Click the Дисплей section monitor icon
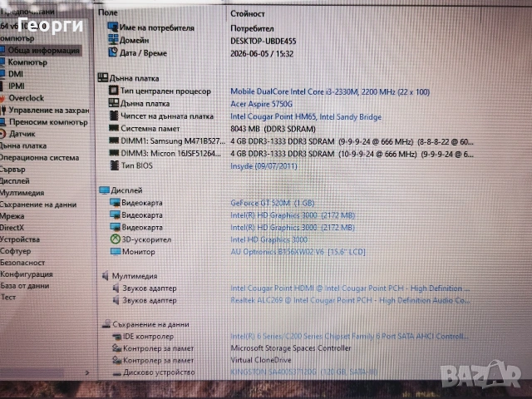The width and height of the screenshot is (532, 399). tap(104, 190)
